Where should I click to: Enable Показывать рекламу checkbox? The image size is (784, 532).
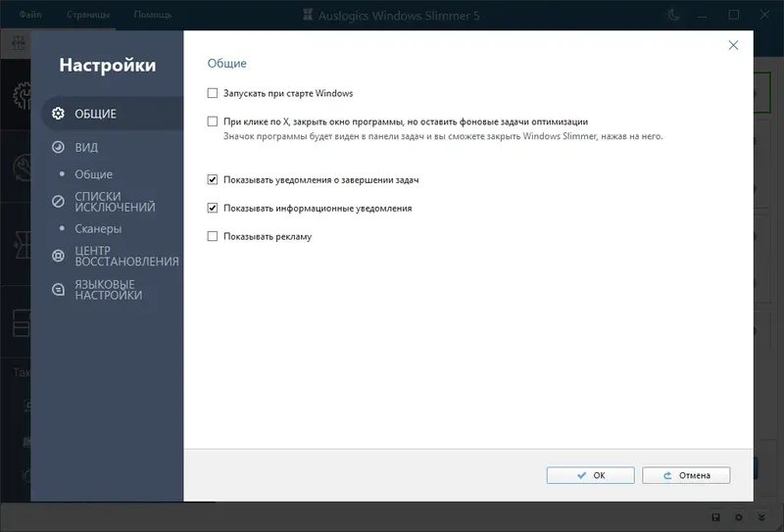[213, 236]
